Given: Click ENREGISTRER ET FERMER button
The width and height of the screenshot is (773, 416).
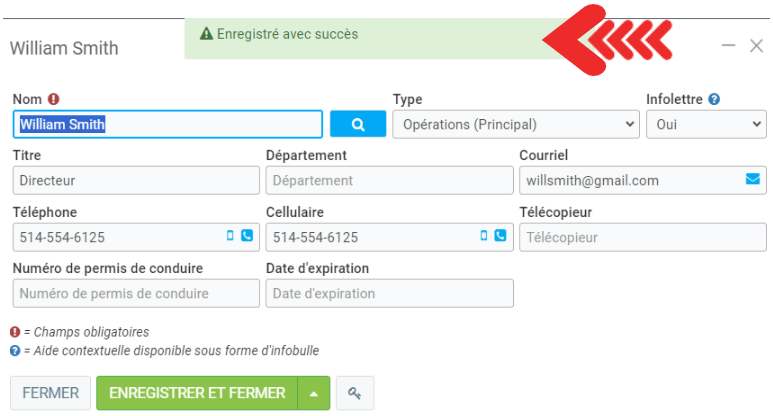Looking at the screenshot, I should coord(197,393).
